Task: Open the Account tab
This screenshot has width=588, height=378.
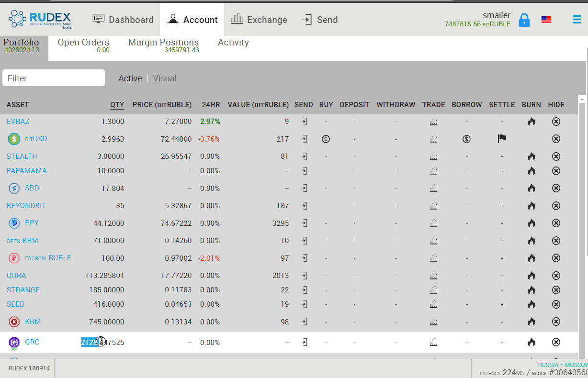Action: tap(192, 20)
